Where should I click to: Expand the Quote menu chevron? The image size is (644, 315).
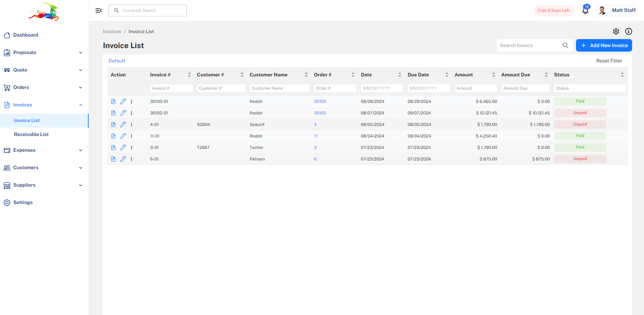[81, 70]
